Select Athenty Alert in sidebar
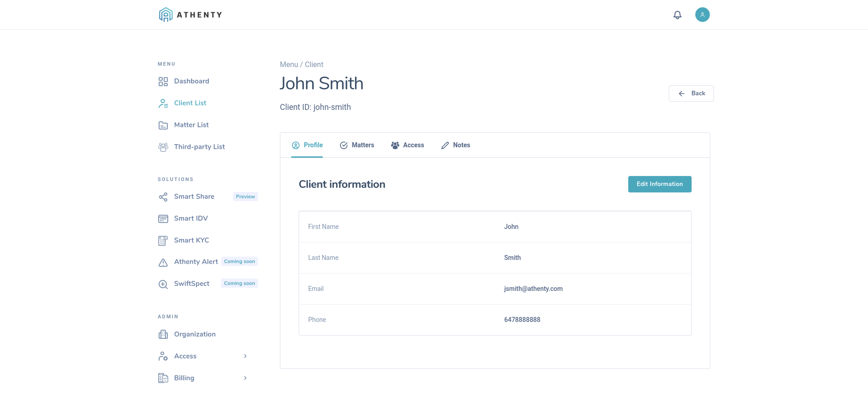Screen dimensions: 868x399 (x=196, y=262)
